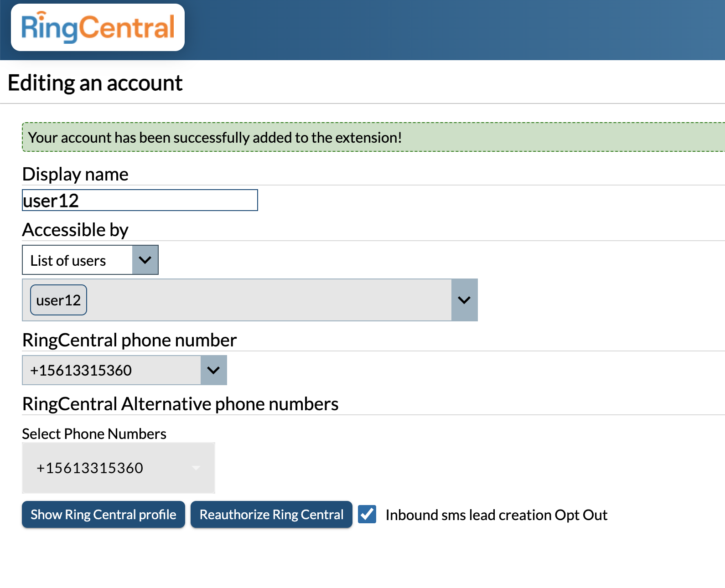Click the chevron arrow of the users multi-select

464,300
